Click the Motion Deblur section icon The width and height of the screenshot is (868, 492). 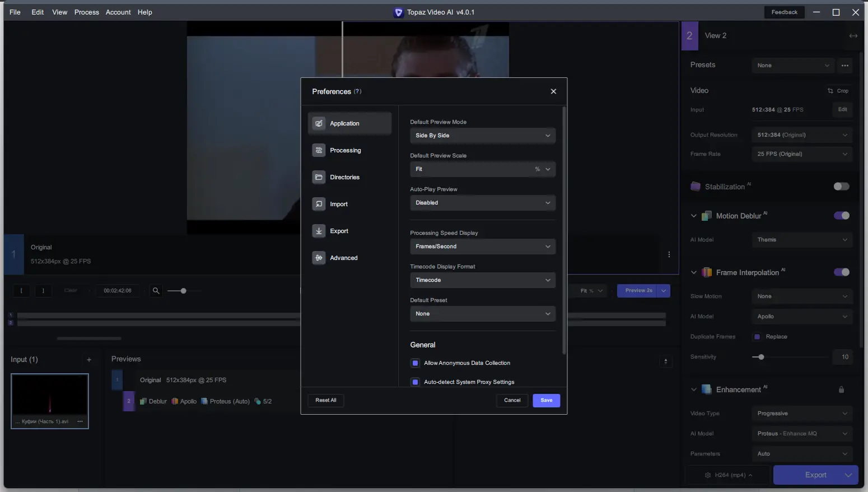pos(707,216)
